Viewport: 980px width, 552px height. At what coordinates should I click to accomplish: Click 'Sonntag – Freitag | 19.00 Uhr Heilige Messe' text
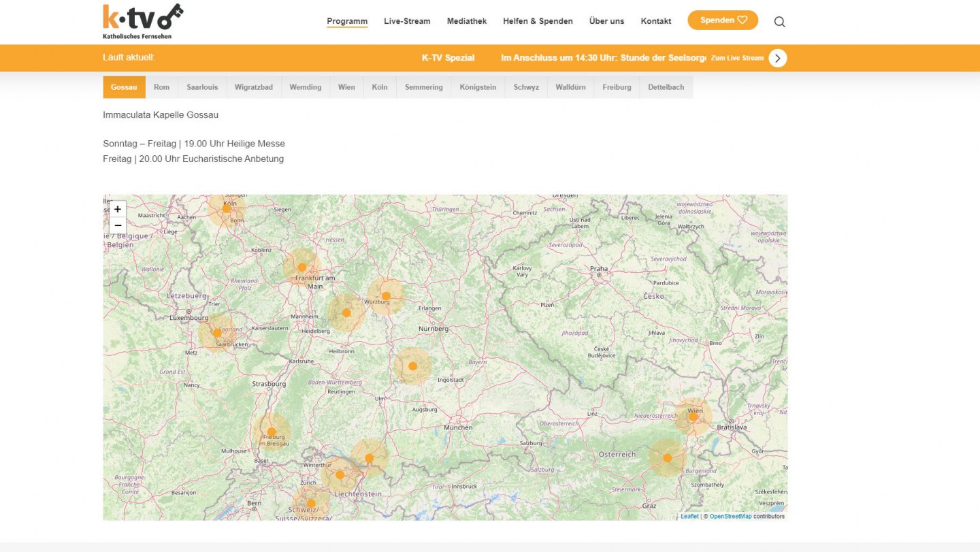pyautogui.click(x=194, y=144)
